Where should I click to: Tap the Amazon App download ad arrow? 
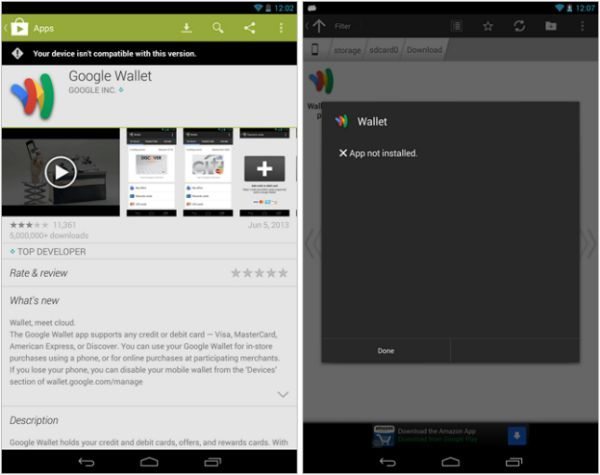click(x=517, y=436)
